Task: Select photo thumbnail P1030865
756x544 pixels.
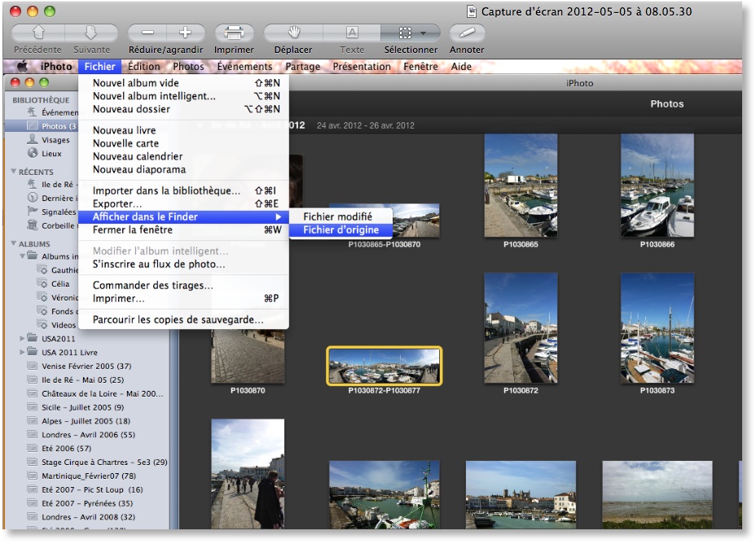Action: pyautogui.click(x=521, y=186)
